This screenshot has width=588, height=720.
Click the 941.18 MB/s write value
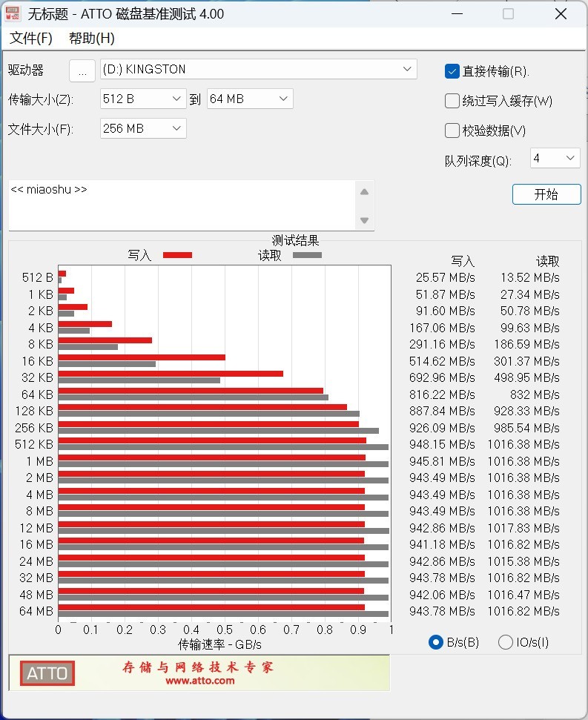coord(442,544)
